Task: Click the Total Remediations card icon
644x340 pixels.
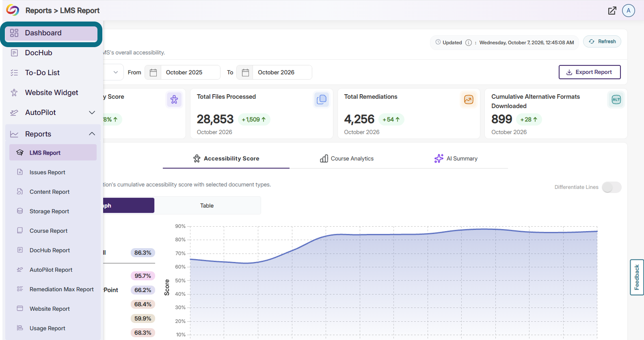Action: (x=469, y=100)
